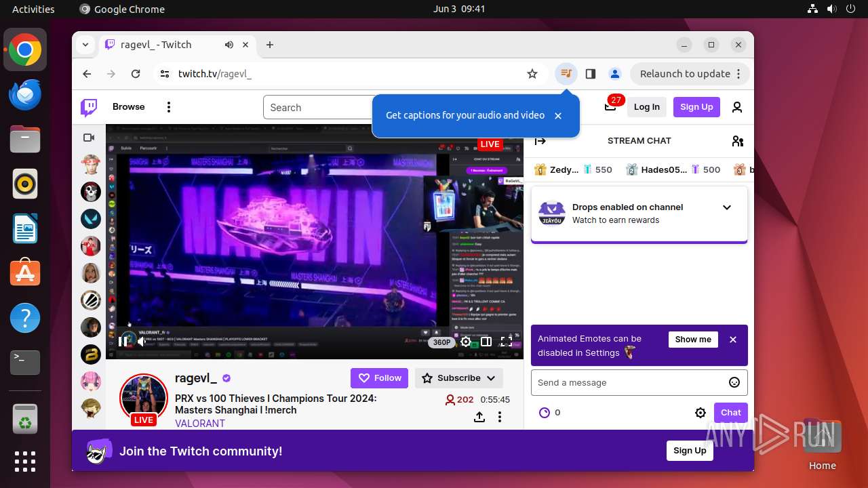The height and width of the screenshot is (488, 868).
Task: Pause the stream video
Action: 123,342
